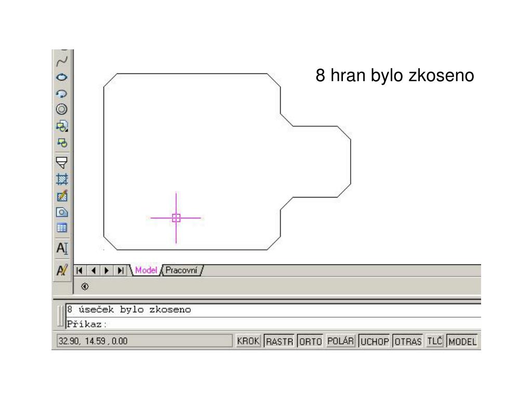This screenshot has height=399, width=532.
Task: Select the hatch edit tool with pencil
Action: click(x=62, y=196)
